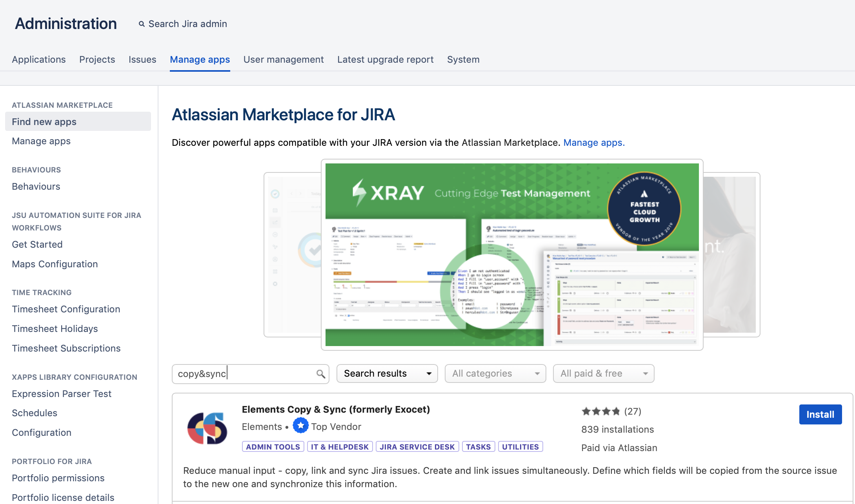The image size is (855, 504).
Task: Click the search magnifier icon beside Search Jira admin
Action: click(142, 24)
